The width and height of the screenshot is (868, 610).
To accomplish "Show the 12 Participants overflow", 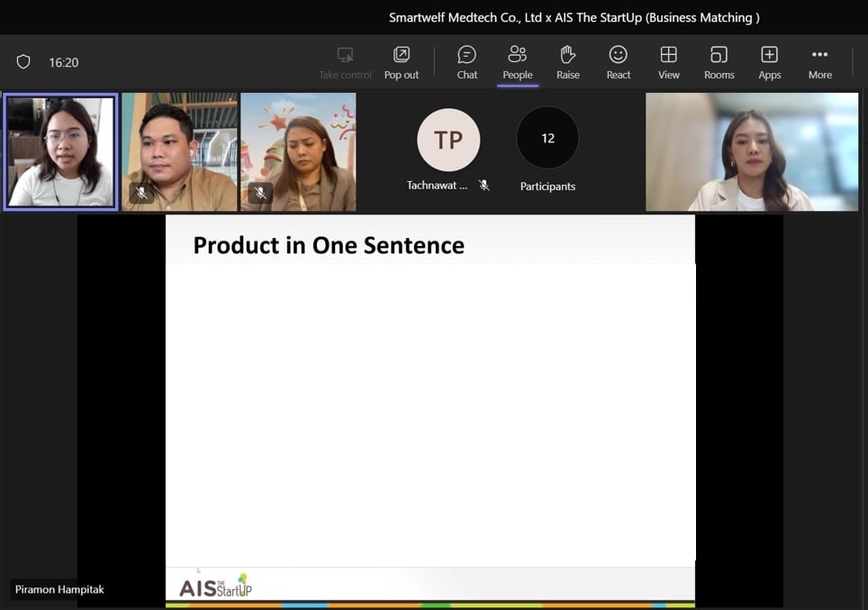I will click(x=547, y=138).
